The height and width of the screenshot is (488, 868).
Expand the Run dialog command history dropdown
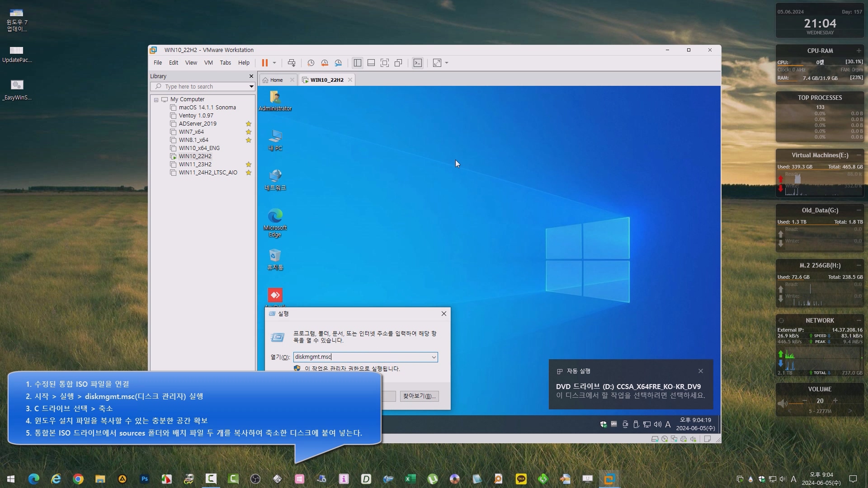[x=434, y=357]
